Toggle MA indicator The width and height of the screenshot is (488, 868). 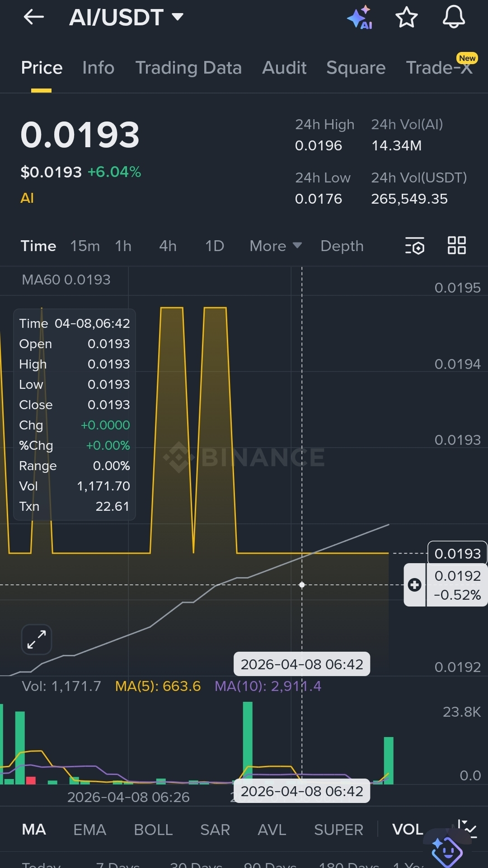[x=34, y=829]
